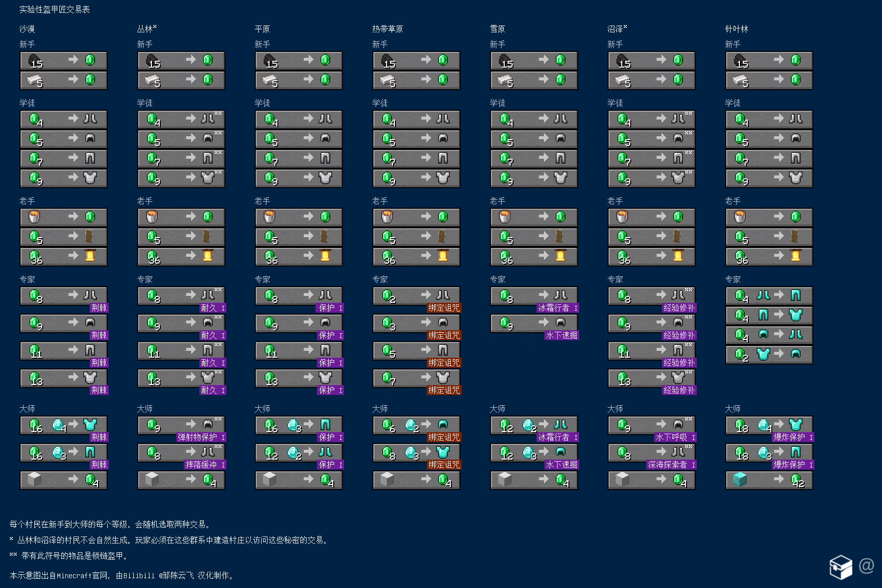Click the 42 emeralds in 针叶林 大师 trade
Screen dimensions: 882x588
[x=798, y=481]
